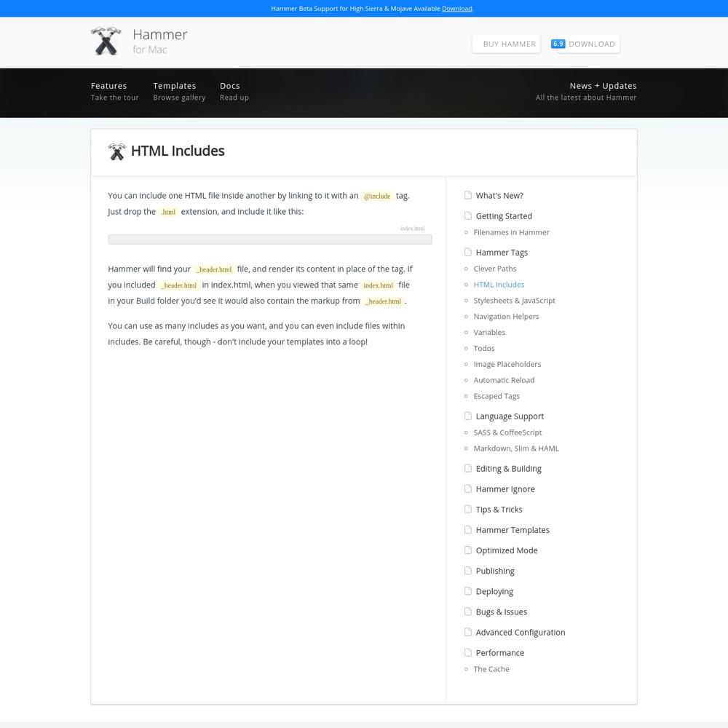This screenshot has width=728, height=728.
Task: Open Stylesheets & JavaScript page
Action: coord(515,301)
